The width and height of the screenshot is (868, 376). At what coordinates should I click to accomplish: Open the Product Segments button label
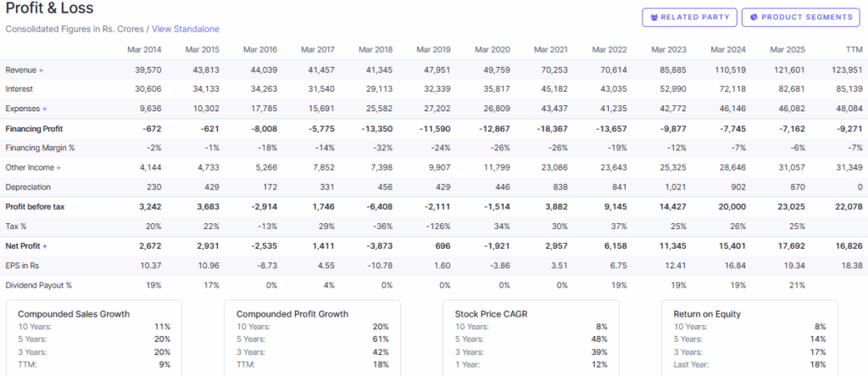click(x=806, y=17)
